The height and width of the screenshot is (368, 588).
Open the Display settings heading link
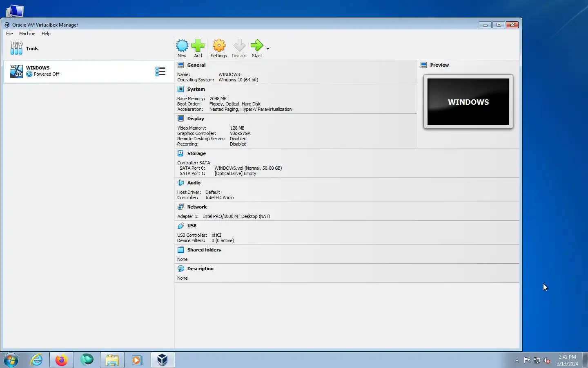(196, 118)
